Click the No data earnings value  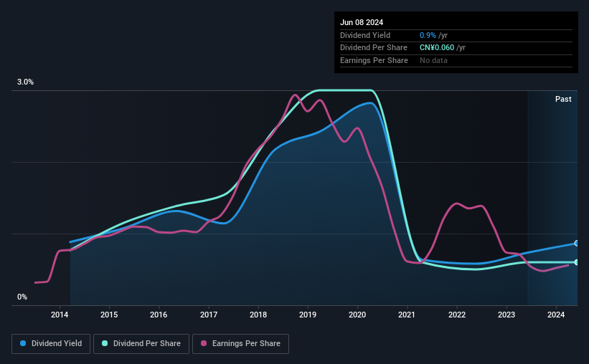coord(433,60)
